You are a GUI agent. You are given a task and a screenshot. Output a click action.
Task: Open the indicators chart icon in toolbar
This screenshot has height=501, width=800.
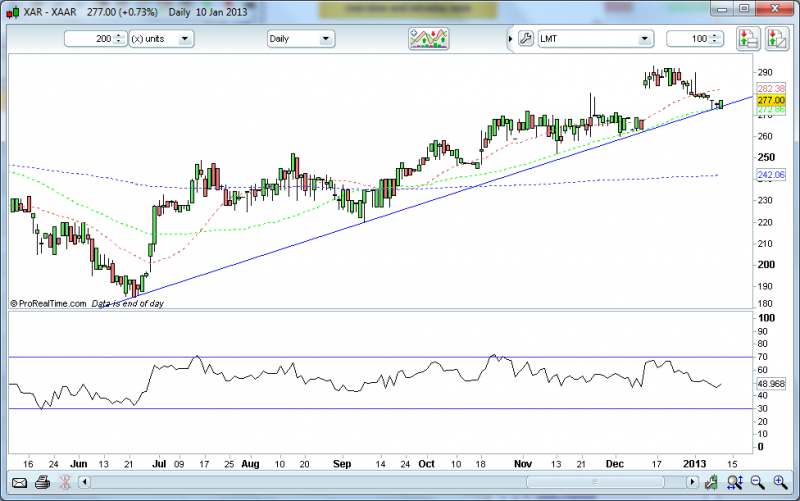point(428,39)
